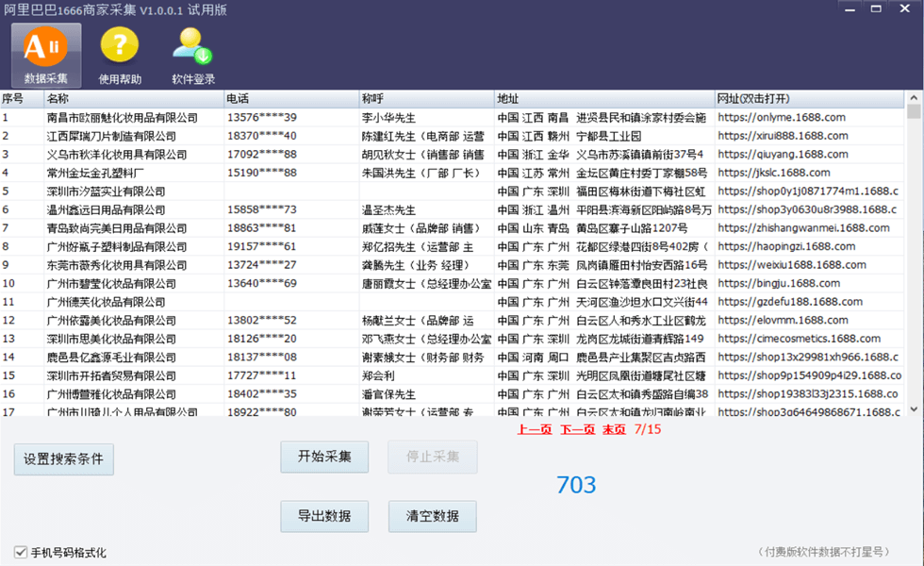Export data with 导出数据 button

click(324, 517)
